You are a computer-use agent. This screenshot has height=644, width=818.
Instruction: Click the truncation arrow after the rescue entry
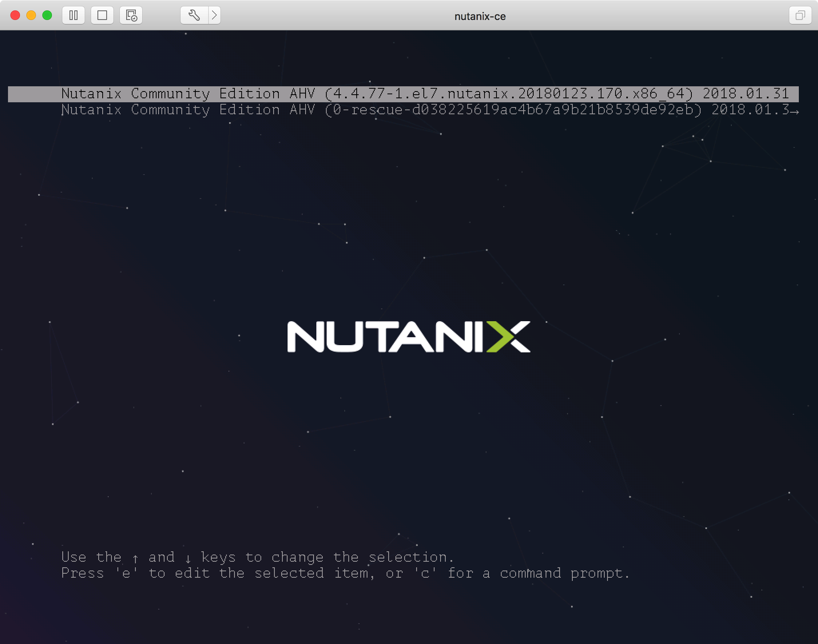[x=794, y=111]
